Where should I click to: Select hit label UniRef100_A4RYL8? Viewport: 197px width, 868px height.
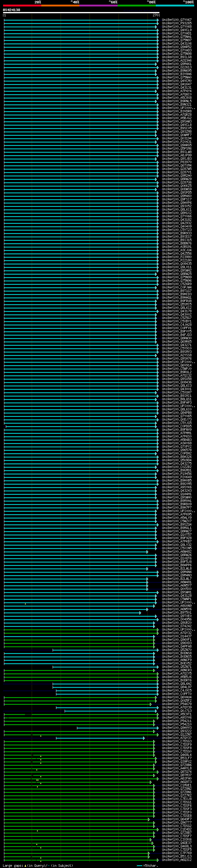(176, 769)
